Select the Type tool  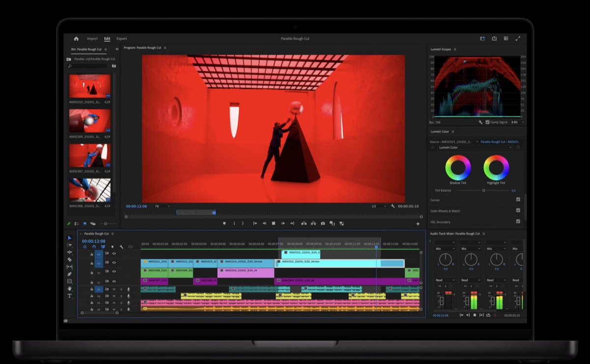pos(69,296)
